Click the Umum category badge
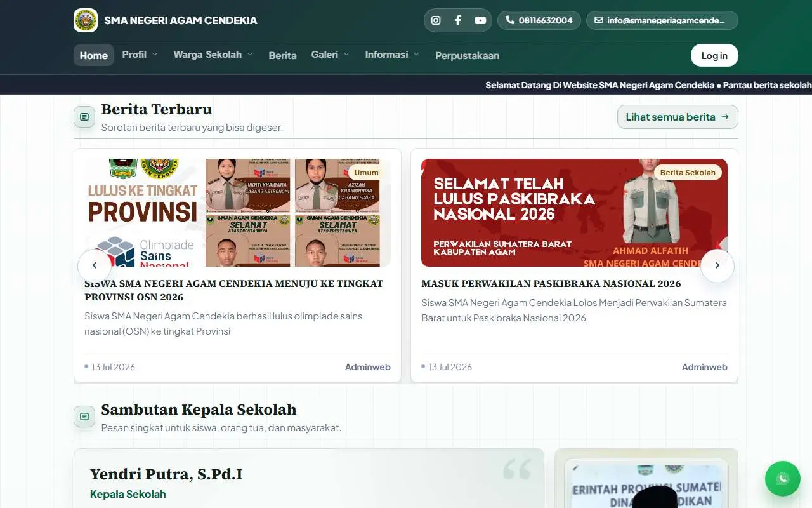812x508 pixels. point(367,173)
